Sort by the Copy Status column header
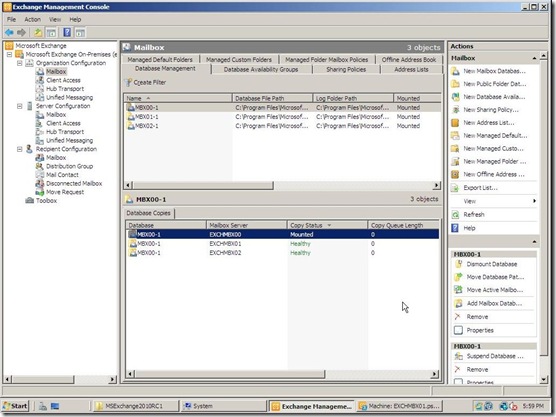This screenshot has width=556, height=417. [x=327, y=225]
